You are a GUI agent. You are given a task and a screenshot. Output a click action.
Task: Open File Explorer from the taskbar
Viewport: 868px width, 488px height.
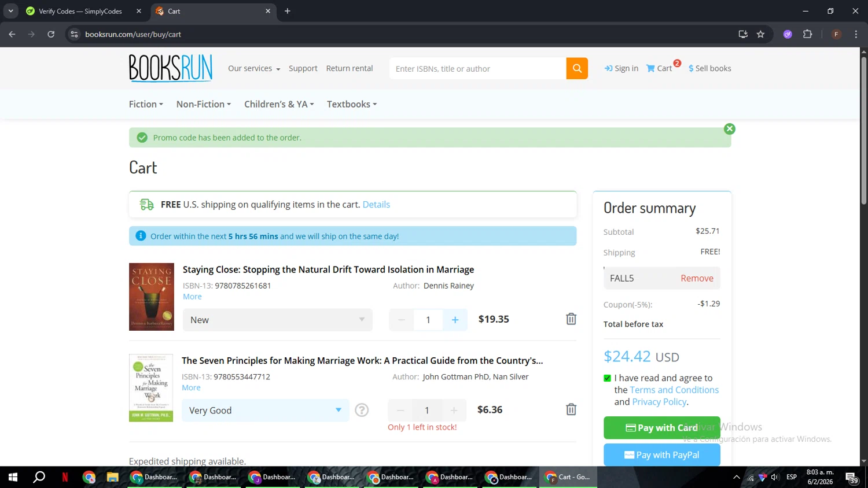click(112, 477)
